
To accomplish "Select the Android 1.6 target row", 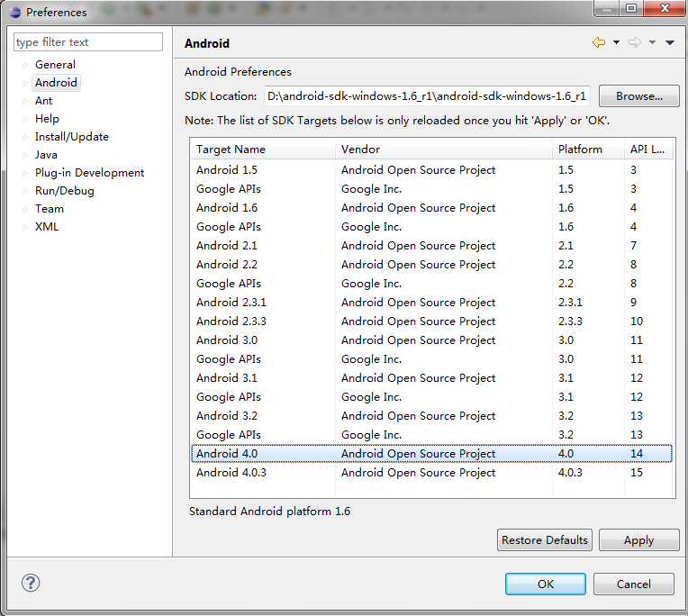I will tap(431, 207).
